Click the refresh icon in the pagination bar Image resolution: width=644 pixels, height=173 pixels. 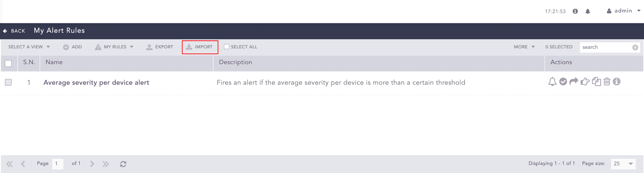123,164
